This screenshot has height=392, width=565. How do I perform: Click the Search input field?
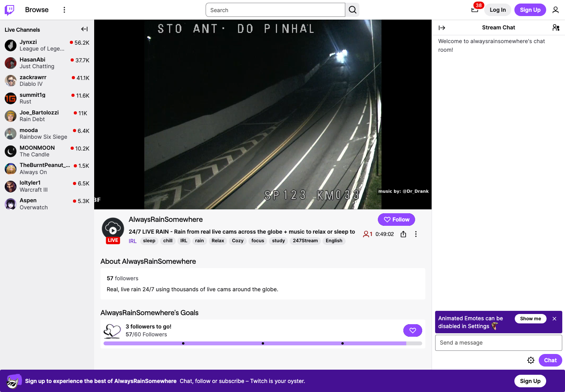point(275,10)
